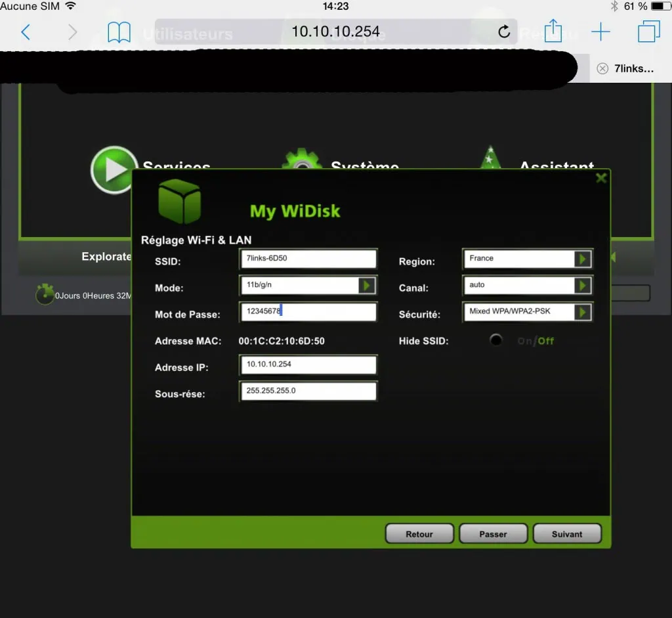Screen dimensions: 672x618
Task: Toggle the Hide SSID switch
Action: 496,340
